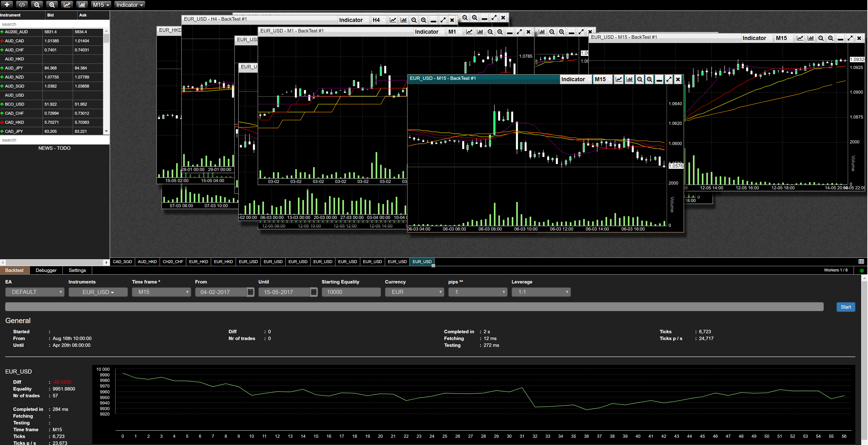868x445 pixels.
Task: Expand the Leverage 1:1 dropdown
Action: (541, 292)
